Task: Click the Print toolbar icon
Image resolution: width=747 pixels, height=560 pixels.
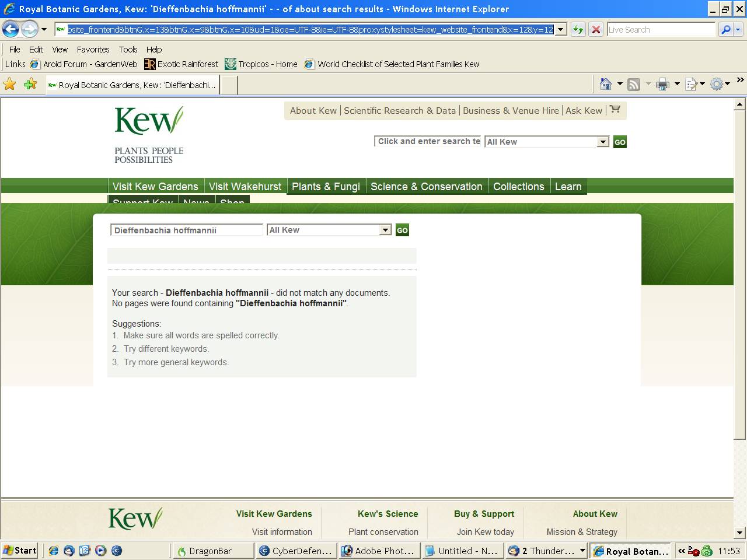Action: pos(662,85)
